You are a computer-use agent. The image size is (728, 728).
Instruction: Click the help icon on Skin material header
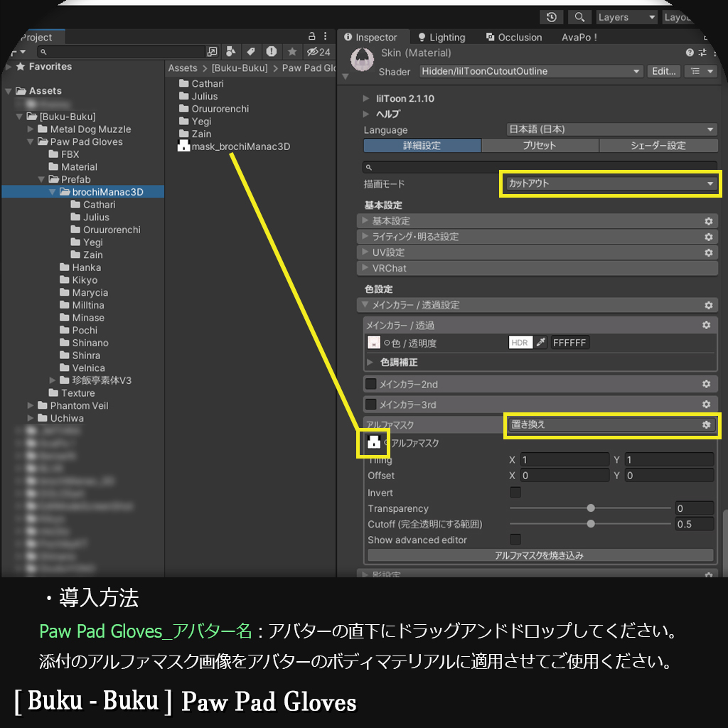coord(690,52)
